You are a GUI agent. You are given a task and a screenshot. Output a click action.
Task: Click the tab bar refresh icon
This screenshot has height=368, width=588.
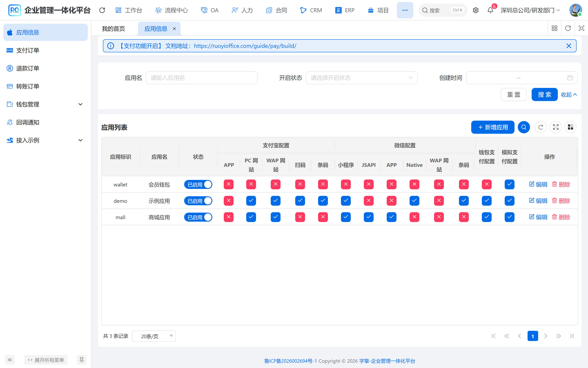pyautogui.click(x=568, y=28)
